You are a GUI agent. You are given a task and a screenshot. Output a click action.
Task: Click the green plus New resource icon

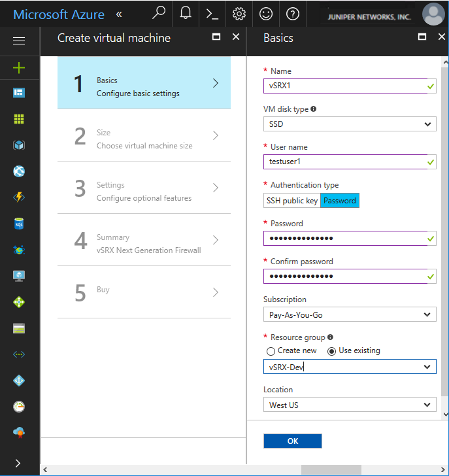point(19,68)
